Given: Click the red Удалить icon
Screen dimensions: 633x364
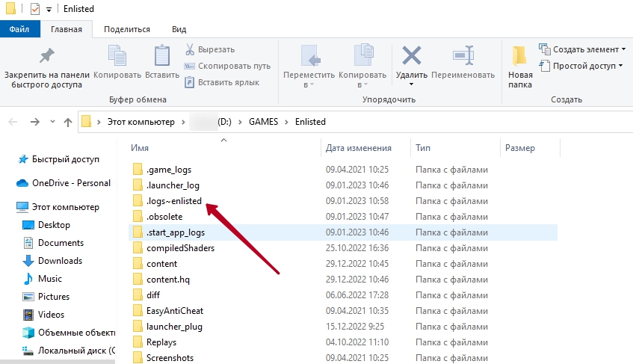Looking at the screenshot, I should coord(411,55).
